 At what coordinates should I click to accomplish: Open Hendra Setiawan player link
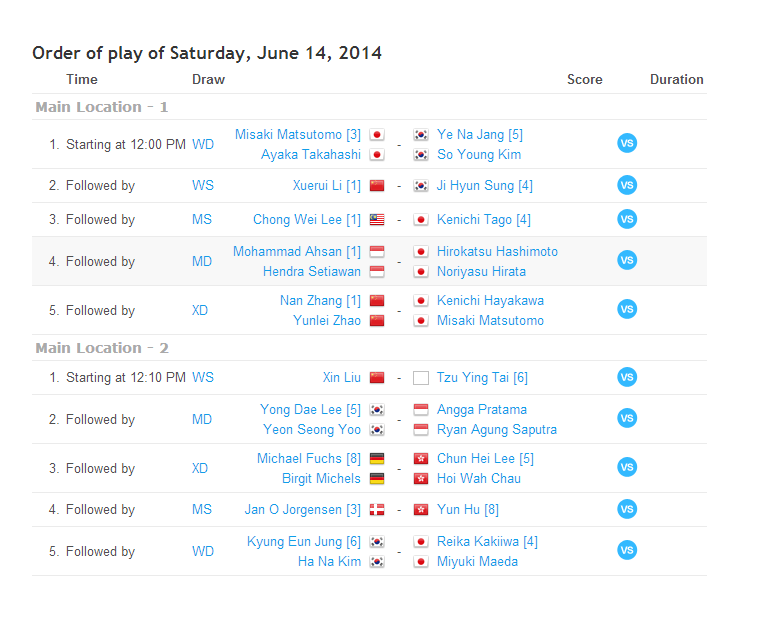tap(311, 272)
